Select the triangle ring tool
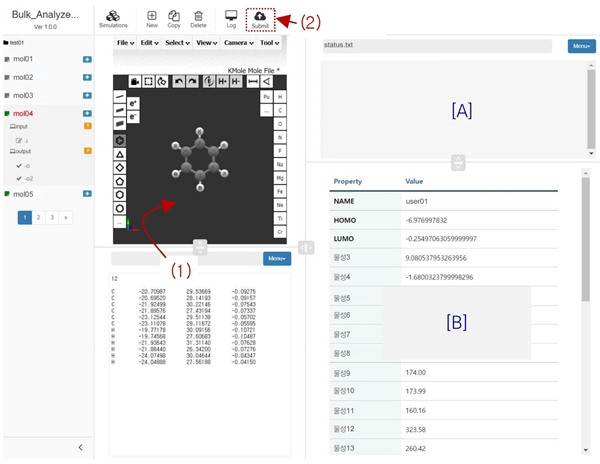The image size is (600, 464). click(x=120, y=156)
